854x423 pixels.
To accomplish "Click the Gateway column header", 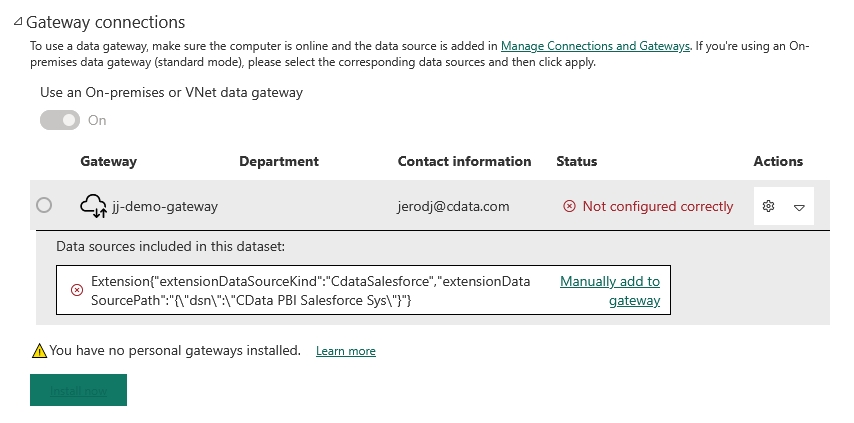I will click(x=108, y=161).
